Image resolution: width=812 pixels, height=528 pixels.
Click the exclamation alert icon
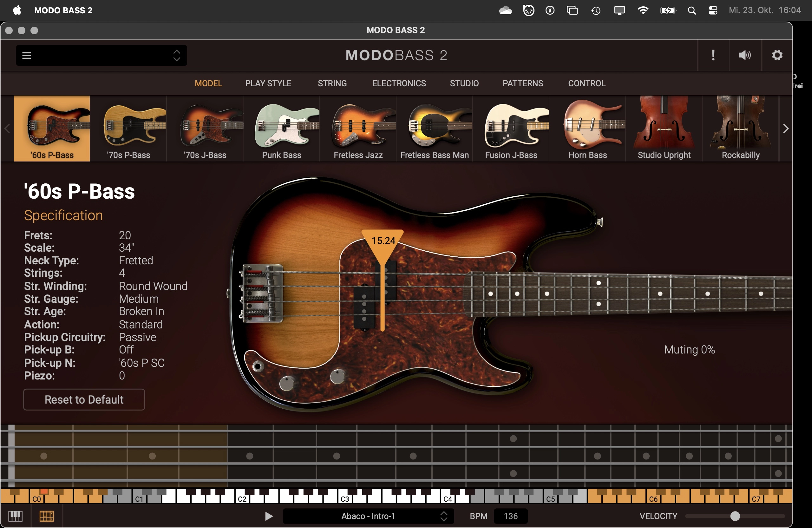point(713,55)
